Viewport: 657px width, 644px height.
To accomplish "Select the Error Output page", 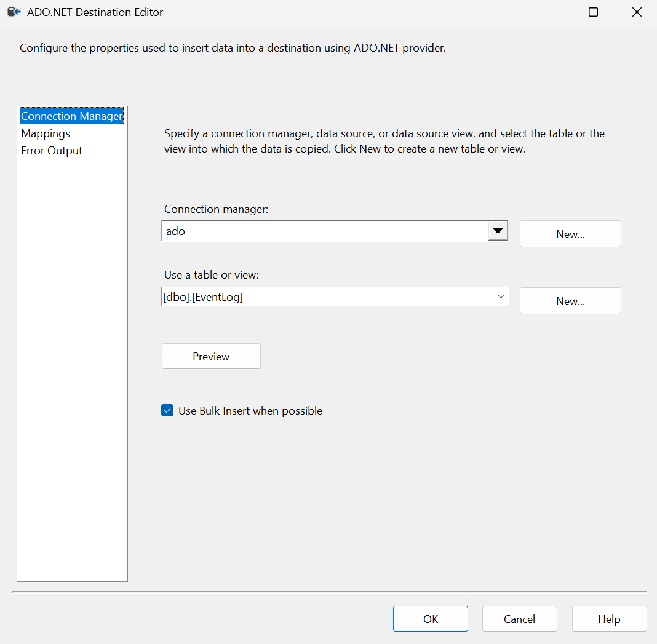I will pos(52,150).
